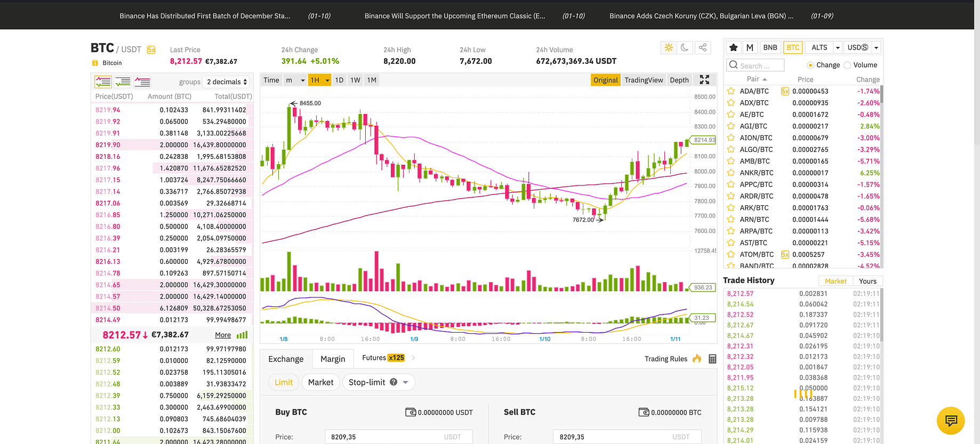Click the depth bars icon next to More
Screen dimensions: 980x444
coord(242,335)
